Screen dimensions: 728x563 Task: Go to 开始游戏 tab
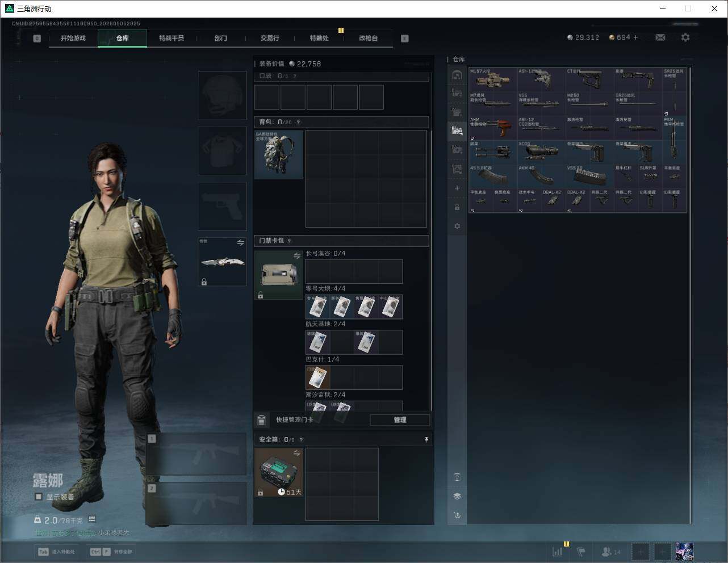coord(73,38)
